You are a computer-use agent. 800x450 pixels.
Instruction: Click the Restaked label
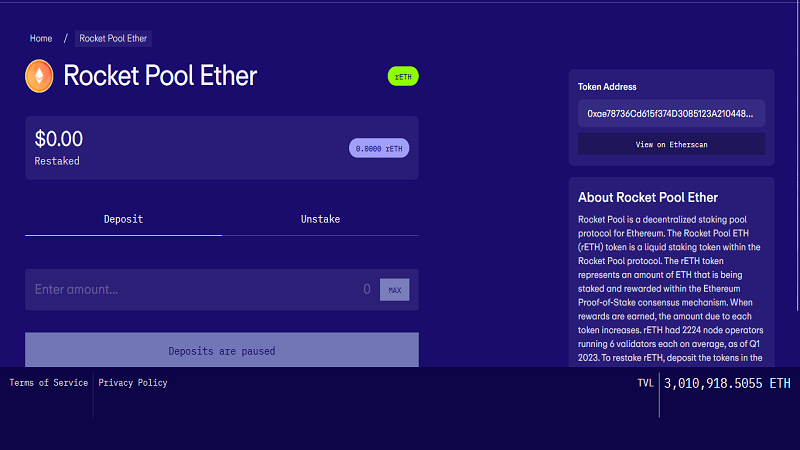[57, 161]
